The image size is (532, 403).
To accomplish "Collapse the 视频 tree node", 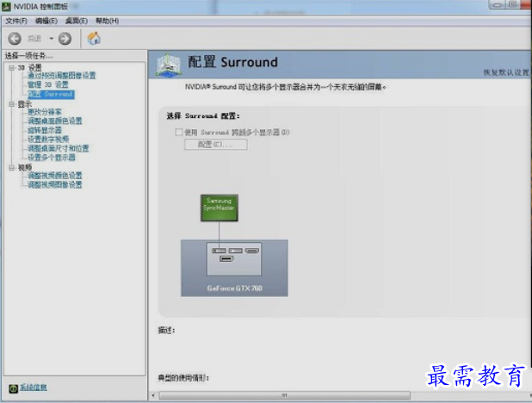I will tap(11, 167).
